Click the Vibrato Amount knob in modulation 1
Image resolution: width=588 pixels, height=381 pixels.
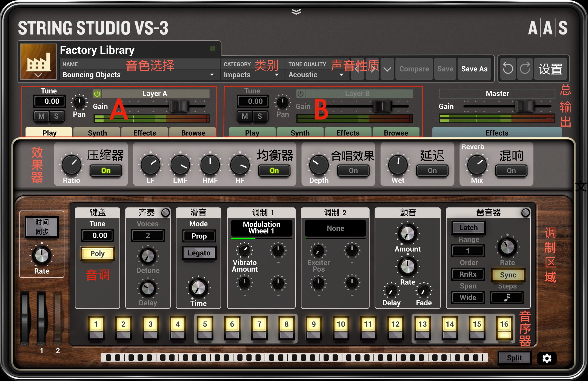244,250
